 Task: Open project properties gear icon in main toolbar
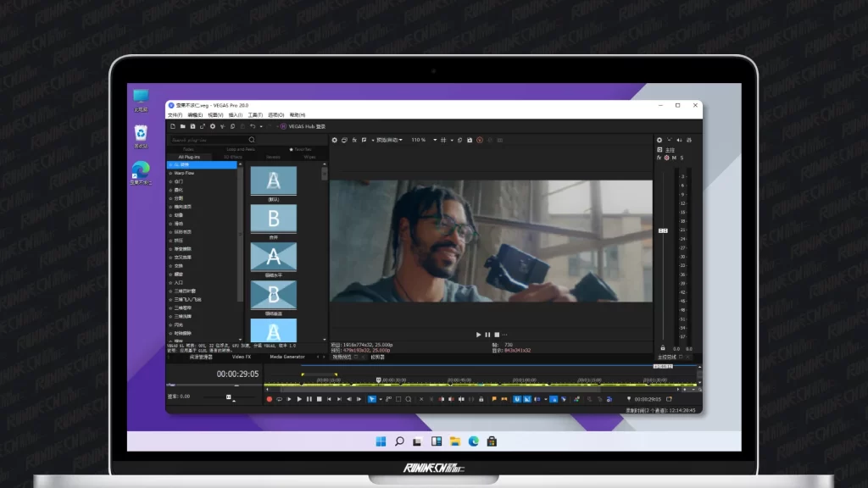[213, 126]
